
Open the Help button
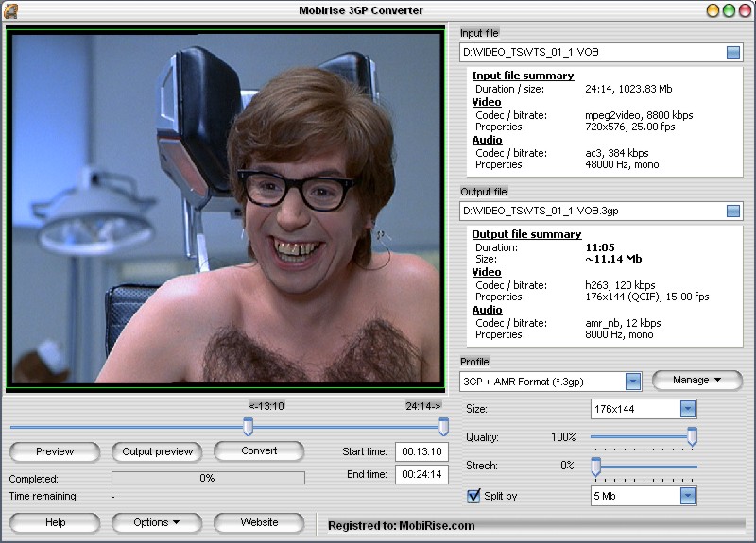[55, 523]
